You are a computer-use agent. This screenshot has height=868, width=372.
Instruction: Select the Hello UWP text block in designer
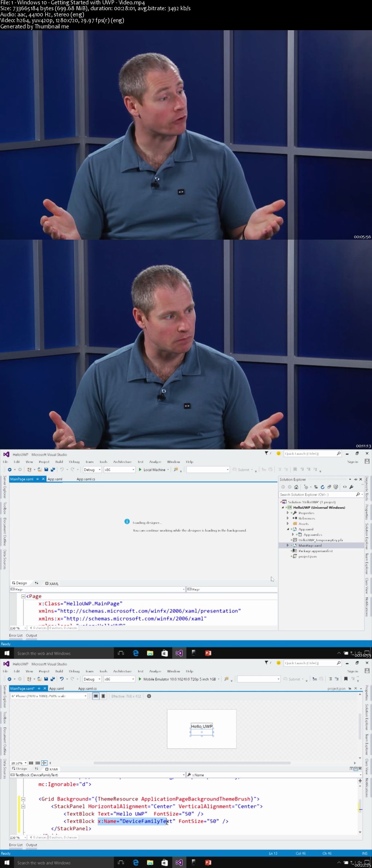coord(202,726)
